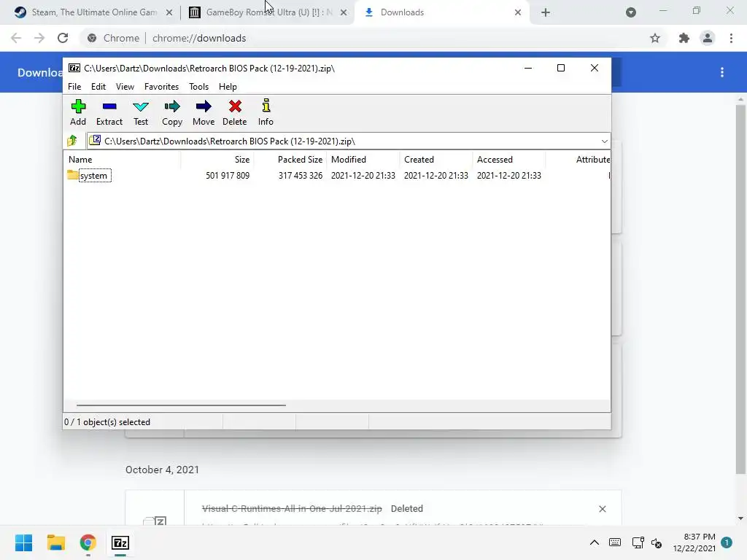The height and width of the screenshot is (560, 747).
Task: Open the Chrome profile avatar
Action: pos(708,38)
